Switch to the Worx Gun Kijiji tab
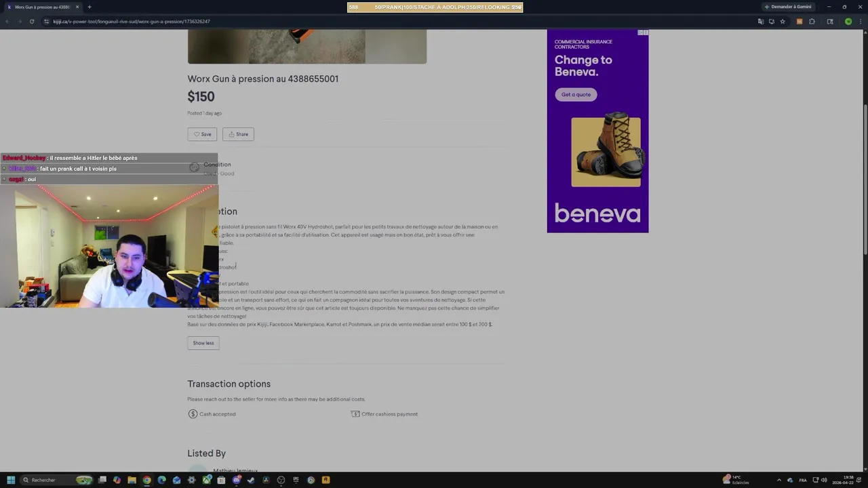 click(x=42, y=7)
